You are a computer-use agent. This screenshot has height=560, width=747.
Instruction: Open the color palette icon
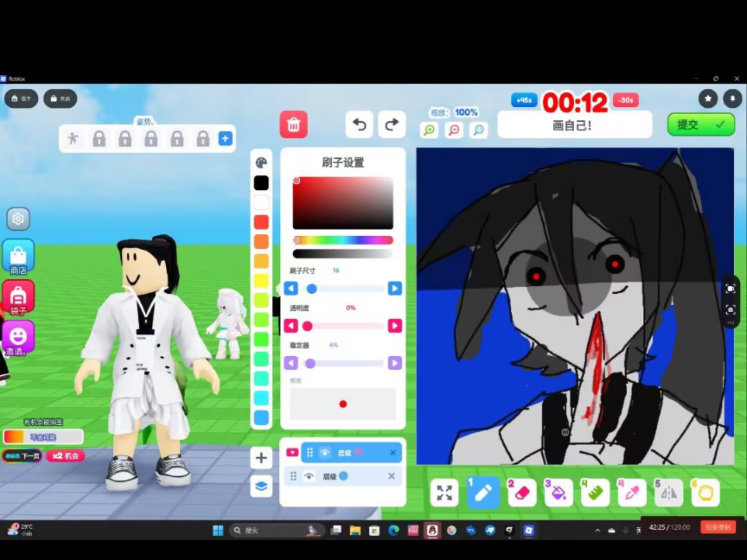coord(261,163)
